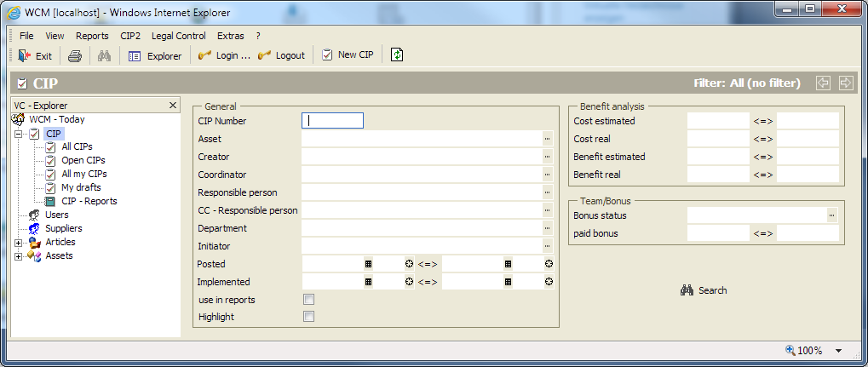
Task: Open the calendar picker for Implemented end date
Action: [x=508, y=282]
